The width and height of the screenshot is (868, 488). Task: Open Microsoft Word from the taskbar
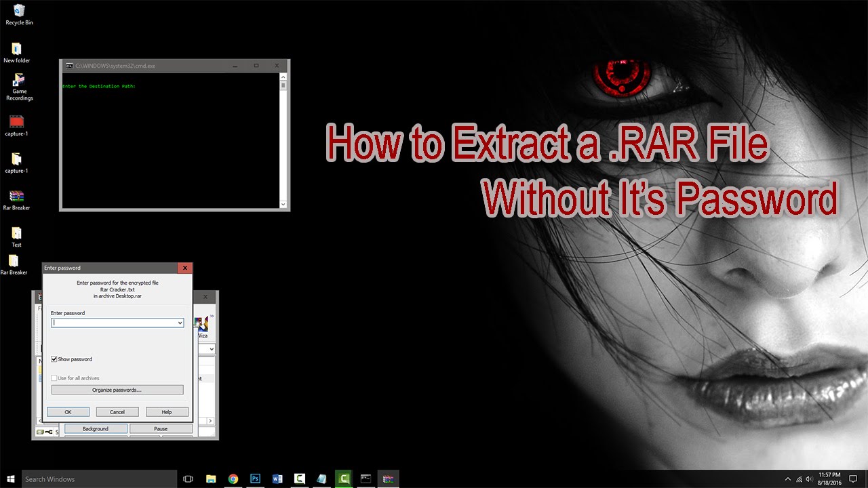coord(277,479)
